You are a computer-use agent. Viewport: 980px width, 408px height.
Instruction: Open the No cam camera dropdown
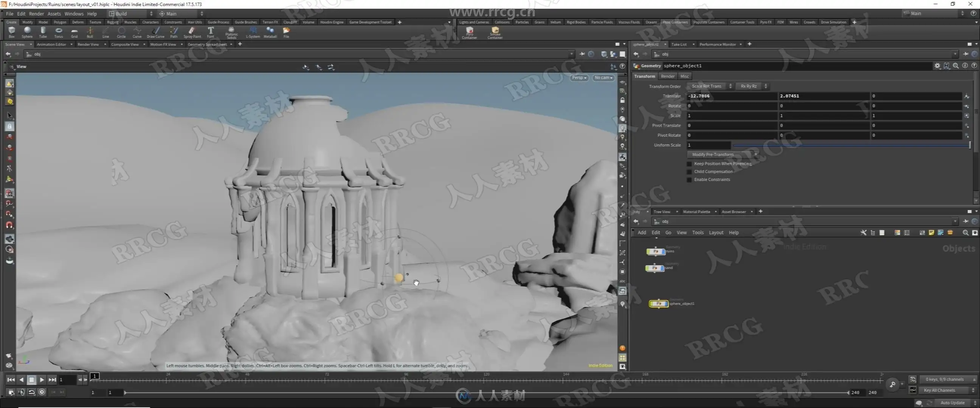pyautogui.click(x=603, y=77)
